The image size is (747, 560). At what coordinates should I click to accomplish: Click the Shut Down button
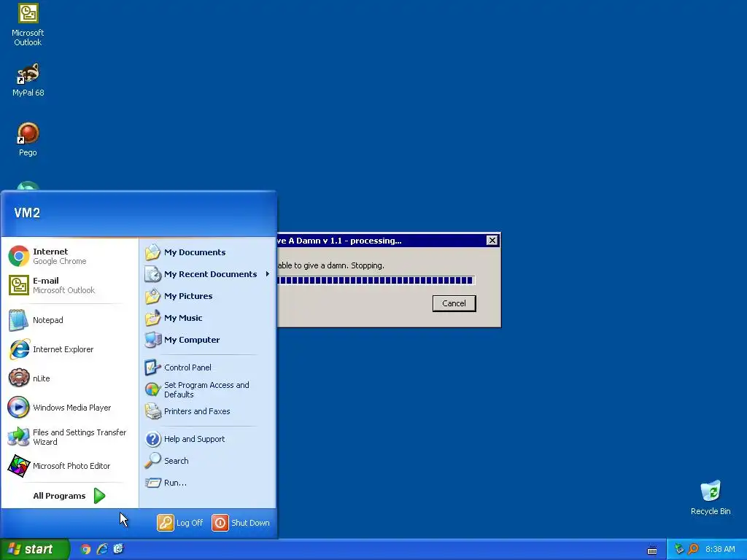(241, 522)
